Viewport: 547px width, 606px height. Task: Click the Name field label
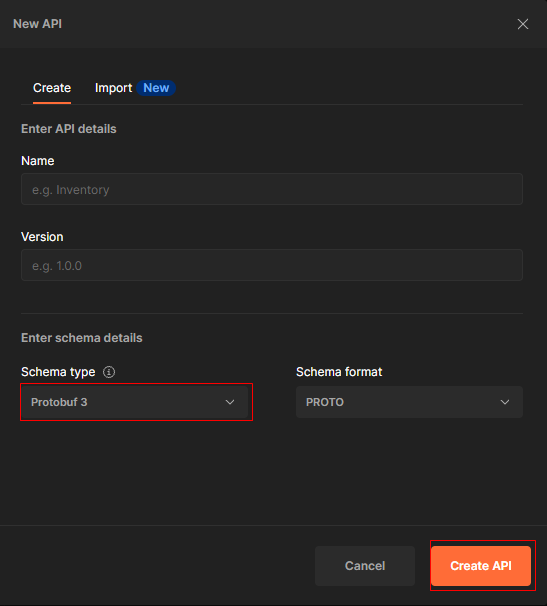37,161
